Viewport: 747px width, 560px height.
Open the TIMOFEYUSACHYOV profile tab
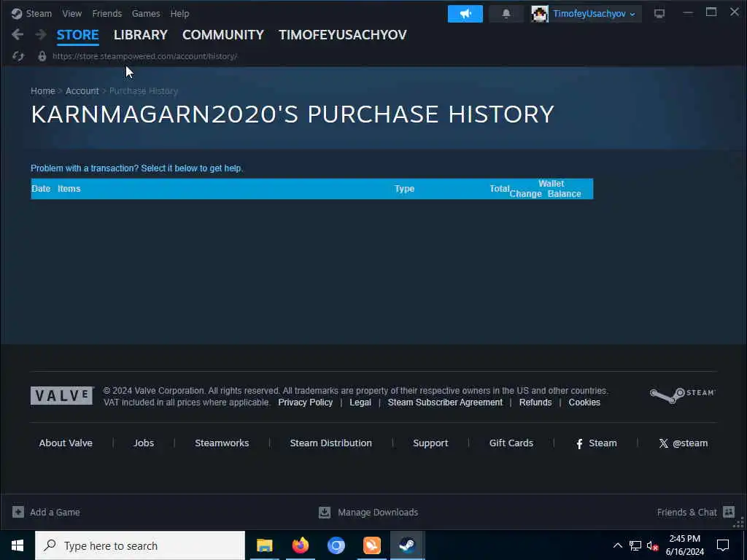(343, 35)
